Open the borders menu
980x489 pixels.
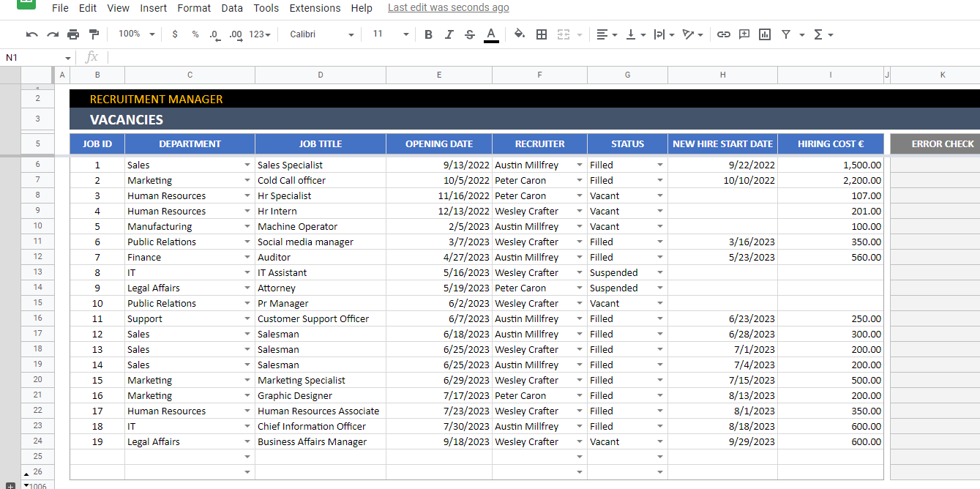tap(542, 34)
